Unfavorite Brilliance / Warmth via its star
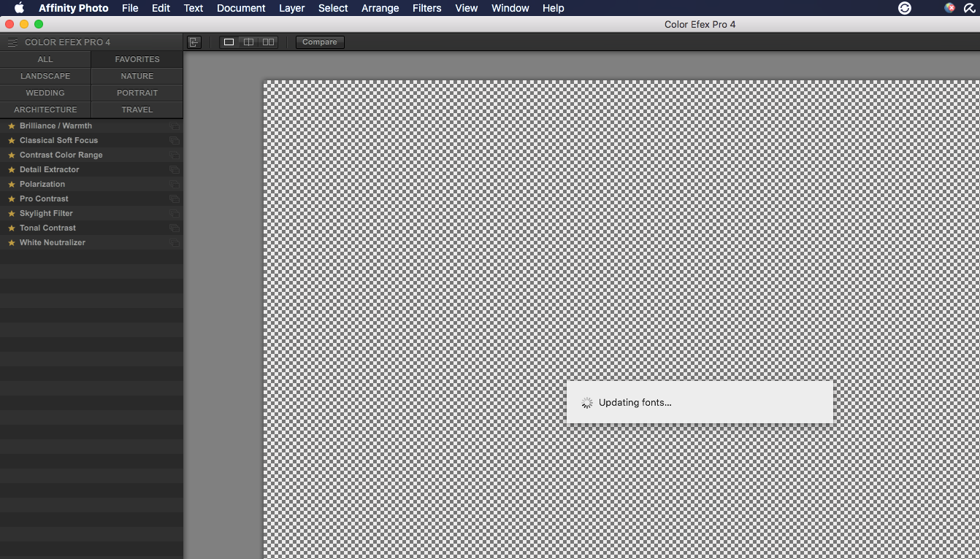The image size is (980, 559). click(11, 126)
